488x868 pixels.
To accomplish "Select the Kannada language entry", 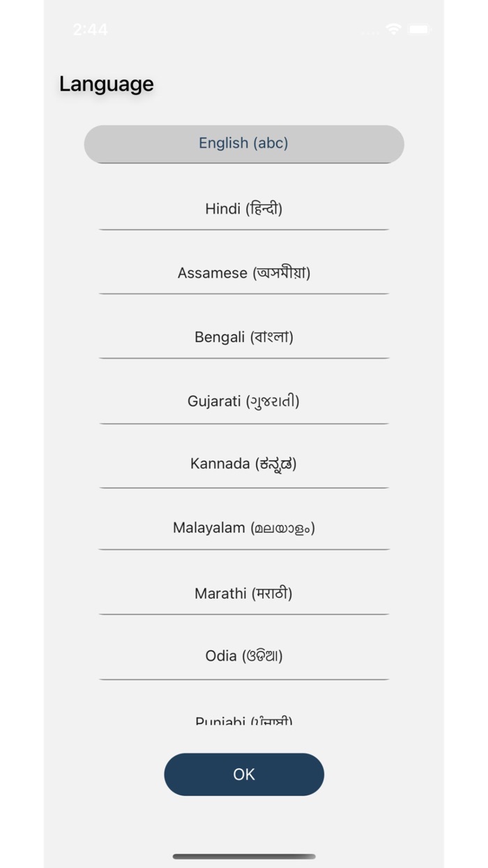I will click(x=244, y=464).
